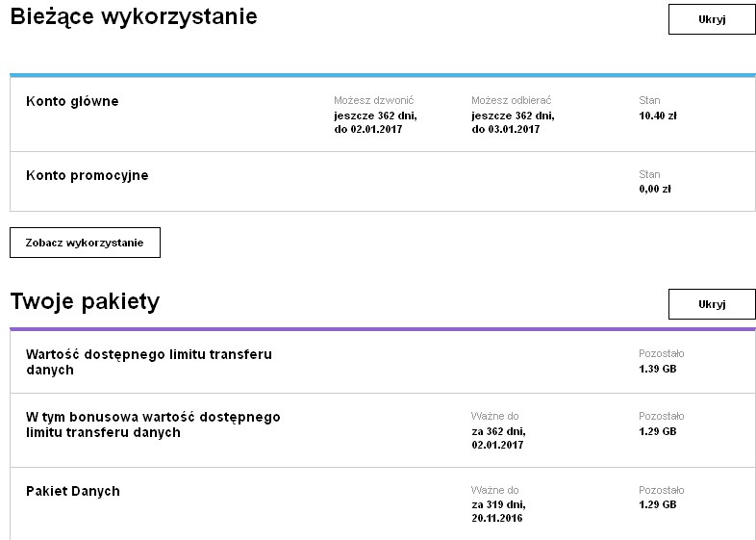Click the Możesz odbierać date 03.01.2017
This screenshot has width=756, height=540.
point(505,129)
